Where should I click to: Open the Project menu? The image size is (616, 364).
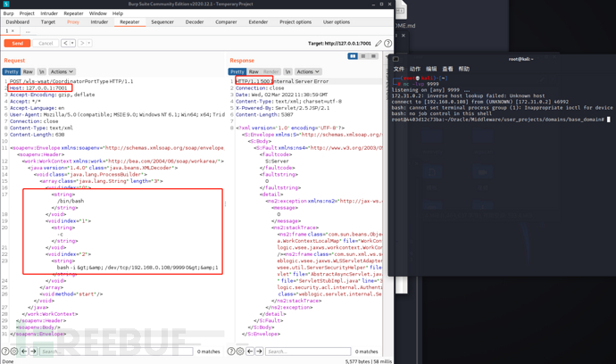[x=27, y=13]
